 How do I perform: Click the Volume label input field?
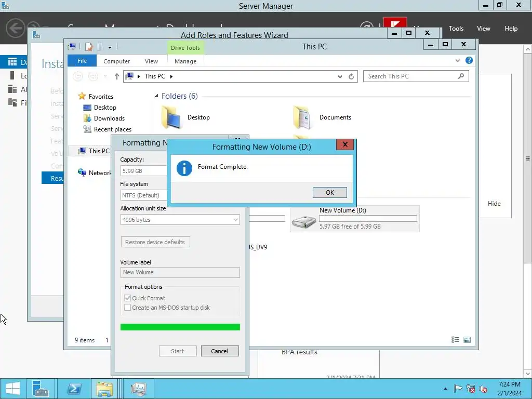click(x=180, y=272)
